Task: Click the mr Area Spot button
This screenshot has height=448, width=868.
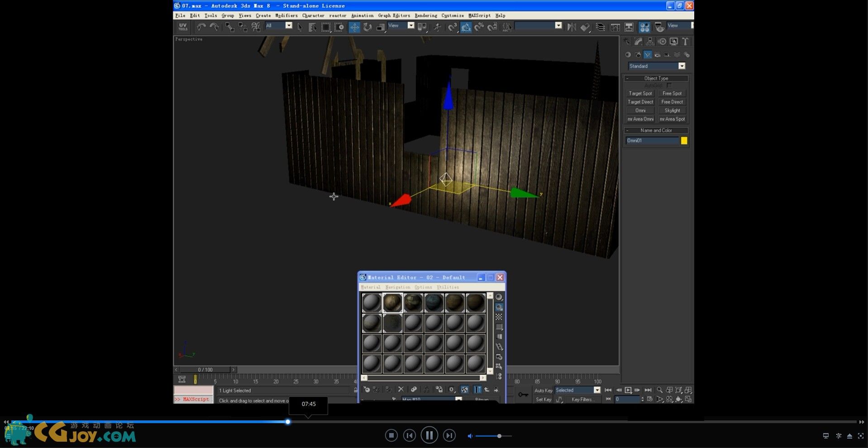Action: click(672, 119)
